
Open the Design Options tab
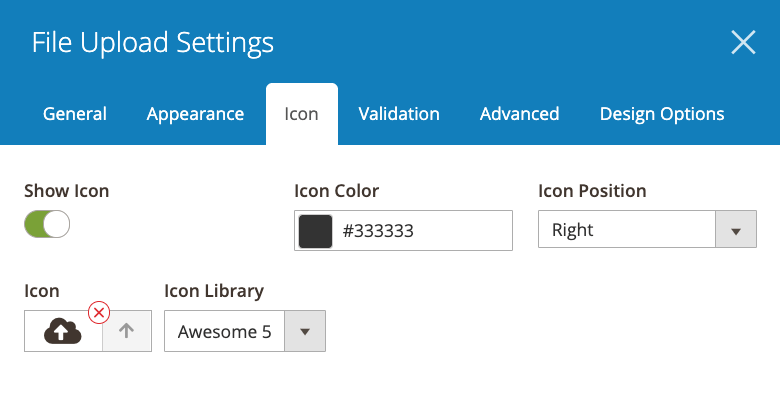pos(662,114)
